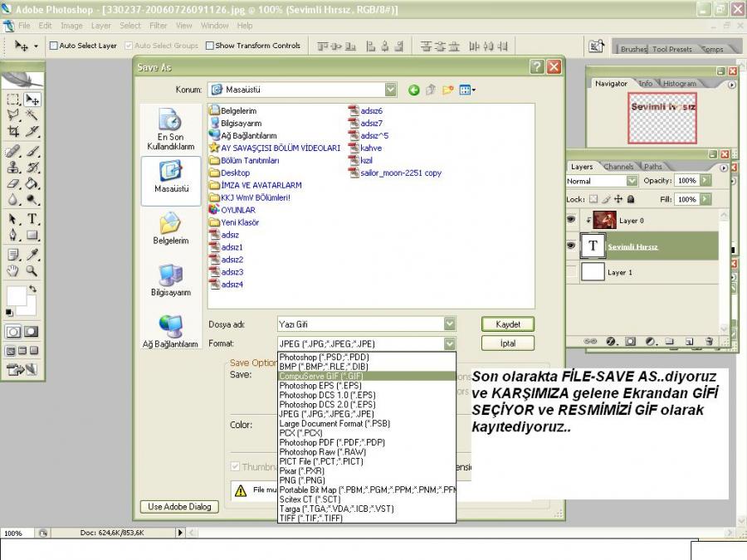Show Layer 1 visibility box
This screenshot has width=747, height=560.
[571, 272]
